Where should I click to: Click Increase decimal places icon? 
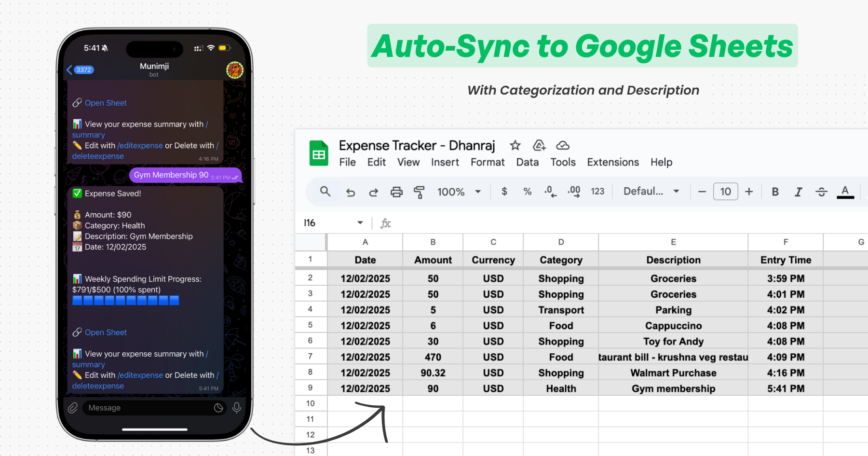[574, 192]
